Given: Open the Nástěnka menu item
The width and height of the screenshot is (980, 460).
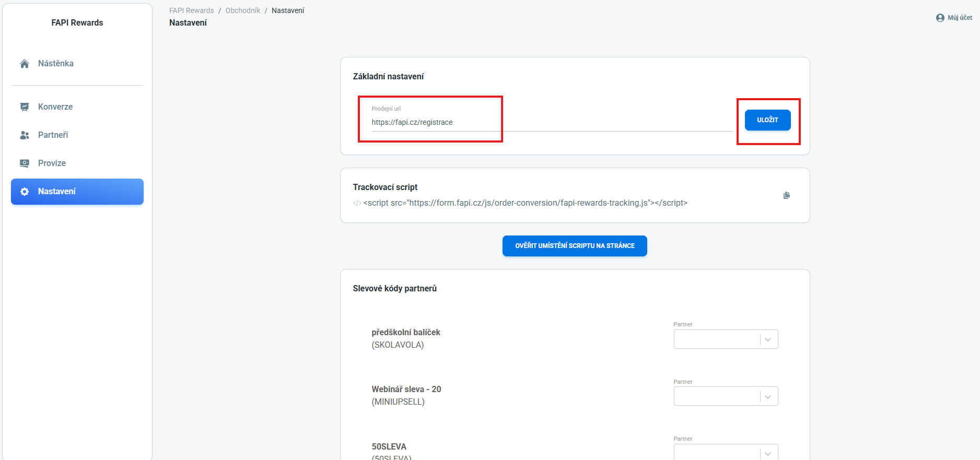Looking at the screenshot, I should [x=77, y=64].
